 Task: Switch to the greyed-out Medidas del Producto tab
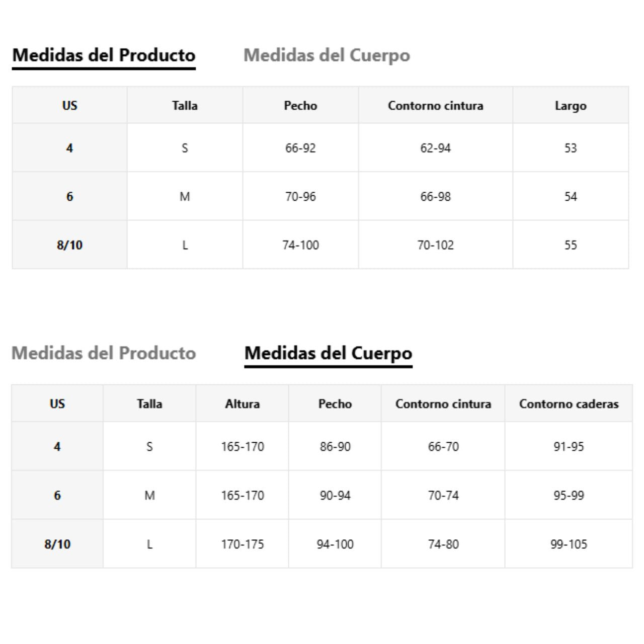[104, 353]
